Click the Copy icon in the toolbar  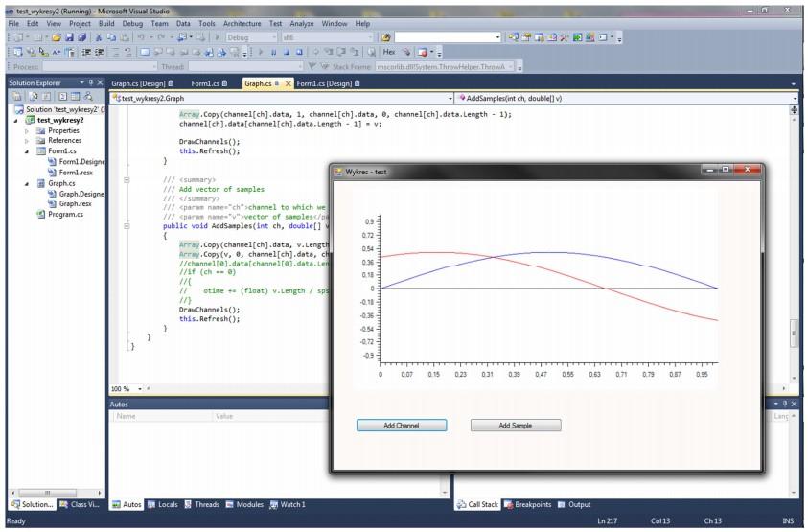111,37
